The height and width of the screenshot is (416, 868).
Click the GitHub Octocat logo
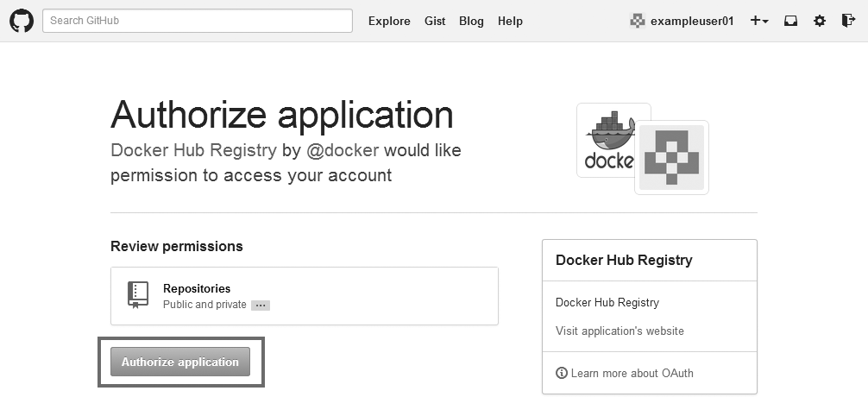point(22,21)
